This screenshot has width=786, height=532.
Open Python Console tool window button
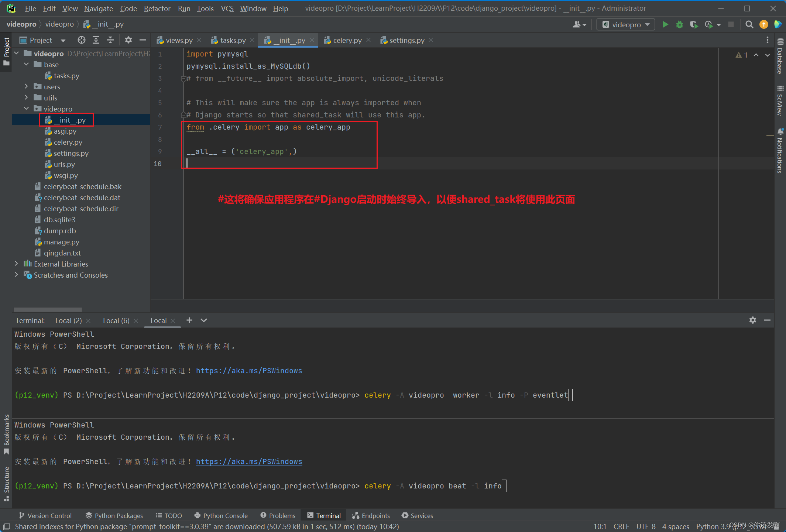(221, 515)
